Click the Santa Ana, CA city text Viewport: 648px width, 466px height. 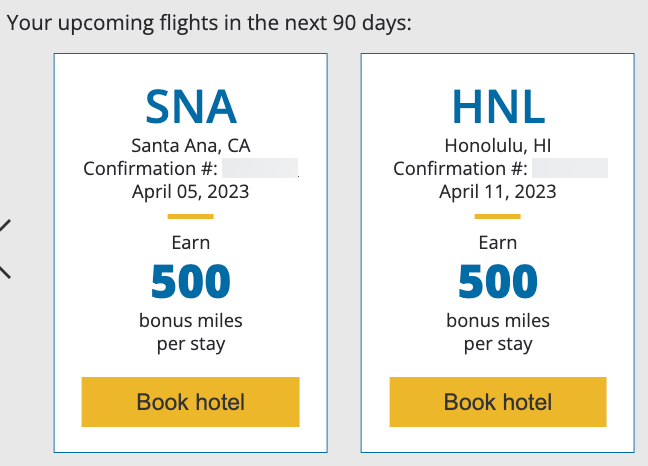click(191, 145)
